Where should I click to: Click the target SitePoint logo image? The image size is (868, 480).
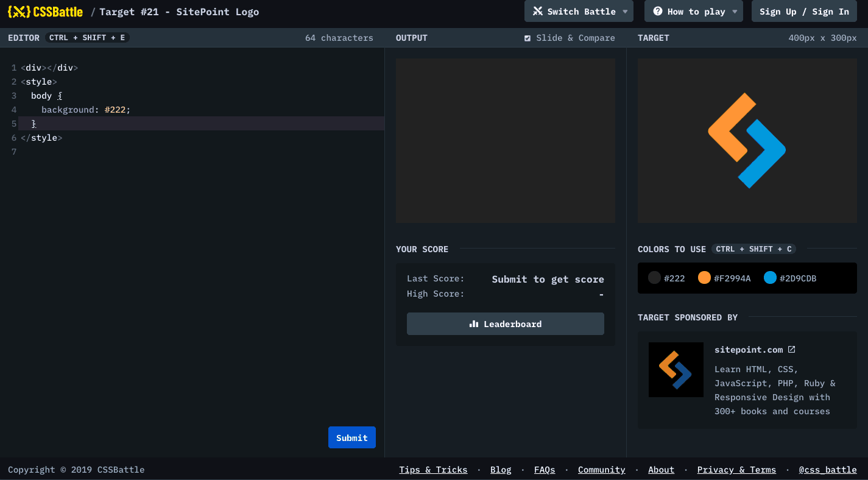[x=747, y=141]
